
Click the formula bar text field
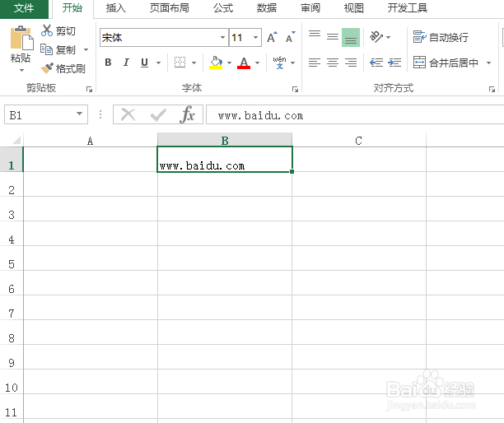[x=355, y=114]
